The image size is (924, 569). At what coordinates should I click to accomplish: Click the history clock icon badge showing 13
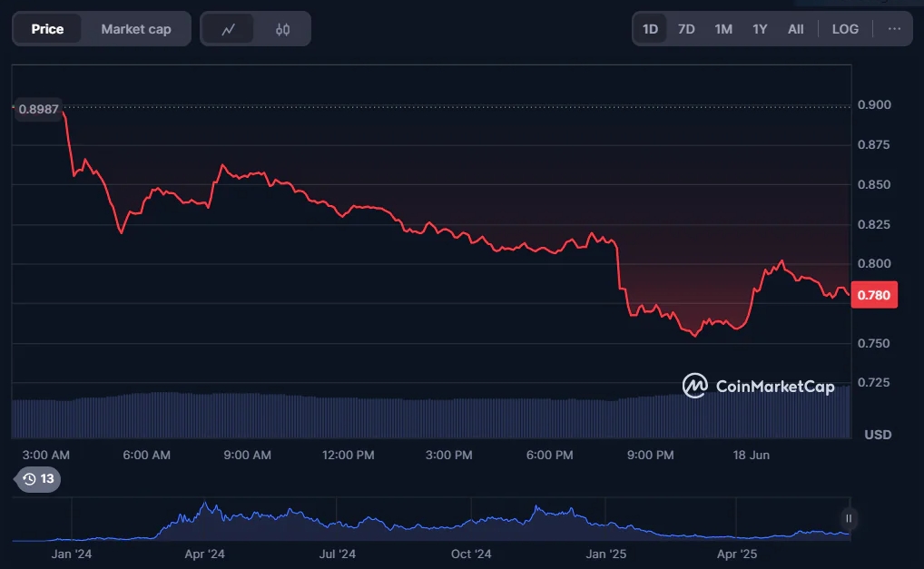(x=38, y=479)
